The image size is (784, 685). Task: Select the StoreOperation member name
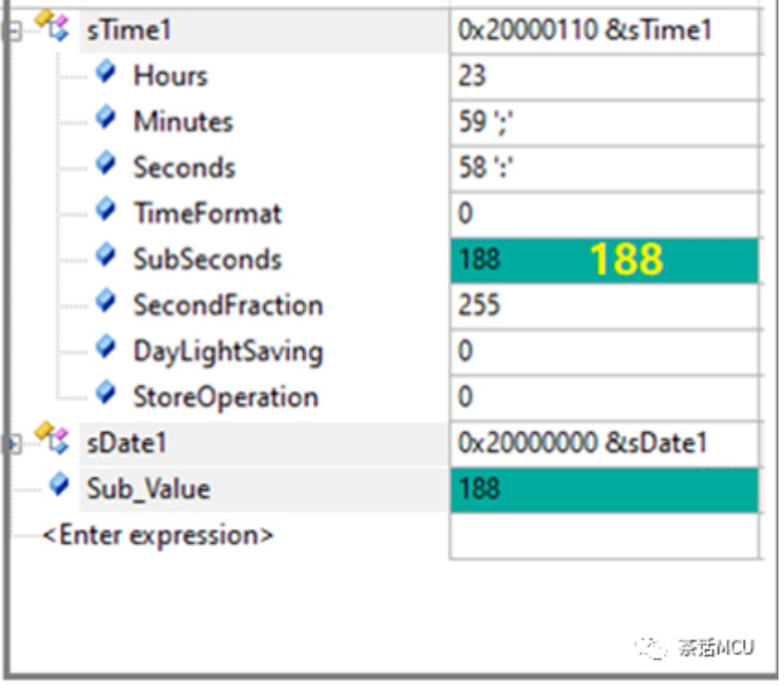(x=225, y=398)
